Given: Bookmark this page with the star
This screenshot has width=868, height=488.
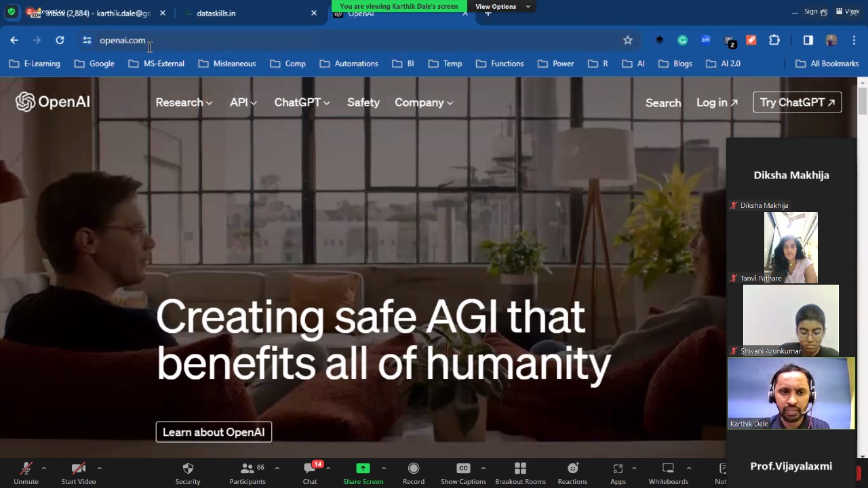Looking at the screenshot, I should 628,40.
